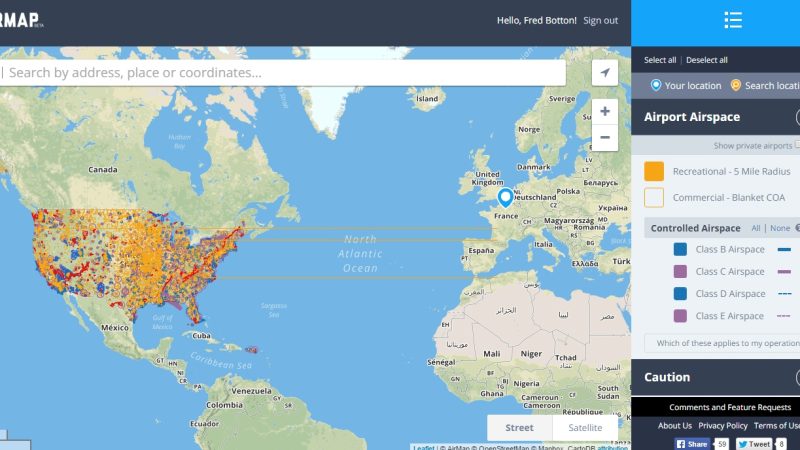The width and height of the screenshot is (800, 450).
Task: Toggle the Class C Airspace checkbox
Action: 680,271
